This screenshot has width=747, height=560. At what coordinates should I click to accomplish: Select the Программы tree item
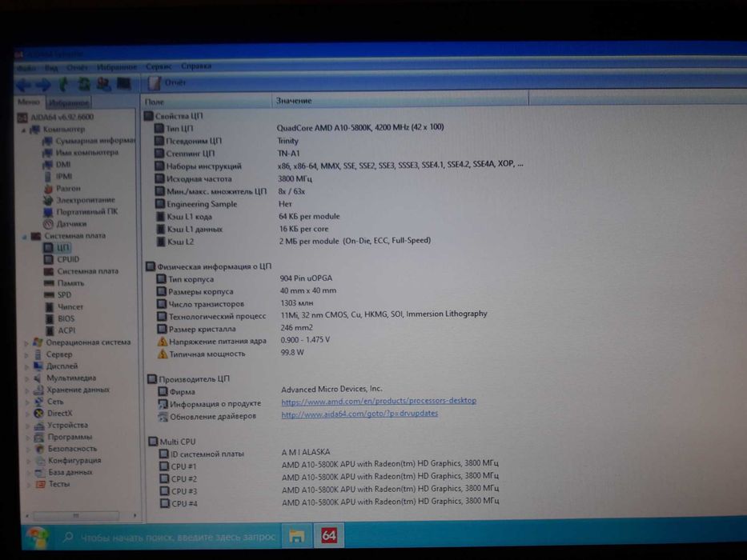[63, 437]
